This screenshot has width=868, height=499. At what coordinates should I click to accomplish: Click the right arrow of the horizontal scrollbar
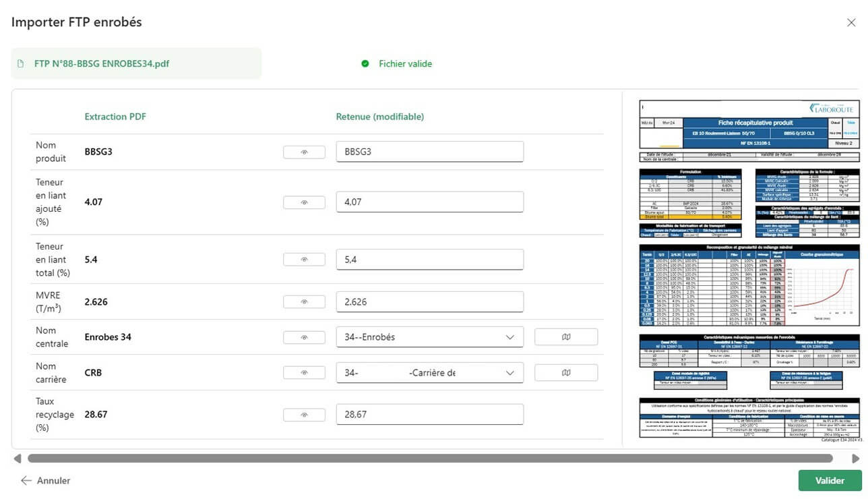856,459
